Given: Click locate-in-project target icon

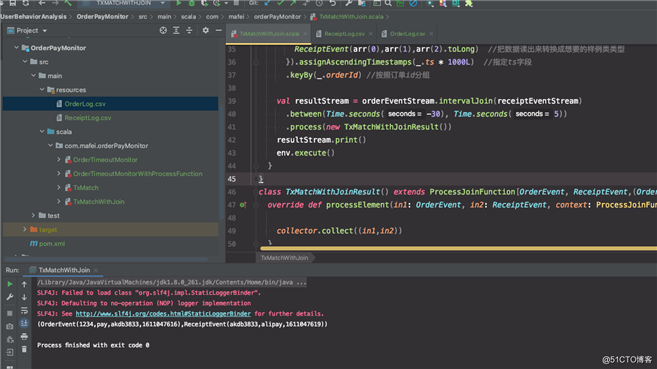Looking at the screenshot, I should click(163, 30).
